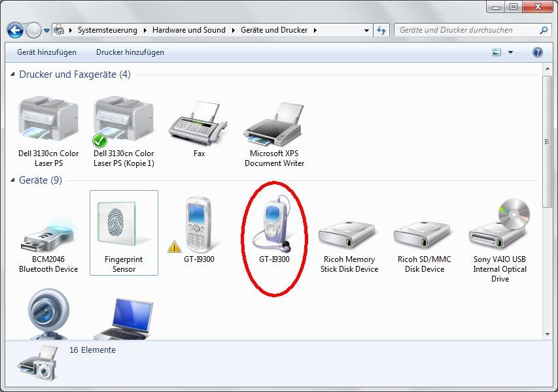This screenshot has width=558, height=392.
Task: Select Ricoh SD/MMC Disk Device
Action: click(424, 247)
